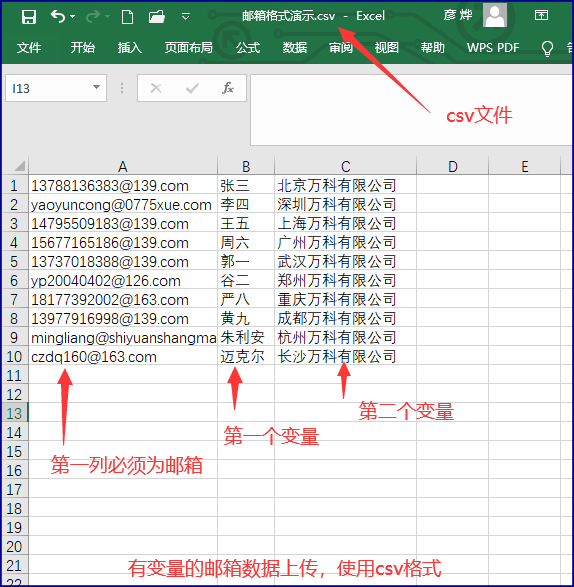Click the lightbulb Tell Me icon
This screenshot has width=574, height=587.
pos(547,48)
